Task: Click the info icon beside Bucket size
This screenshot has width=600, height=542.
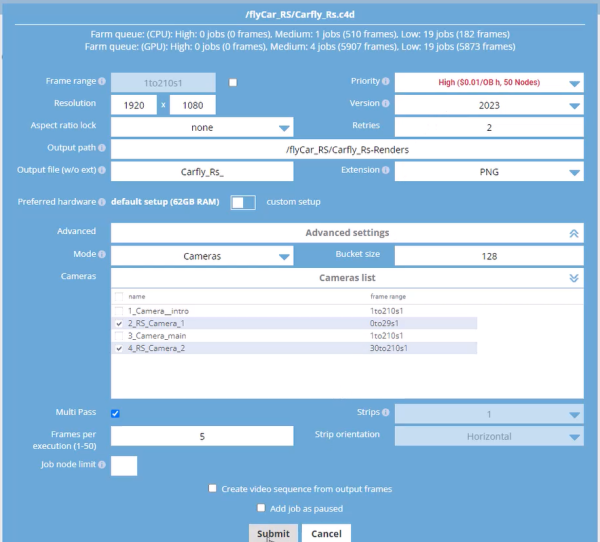Action: point(385,255)
